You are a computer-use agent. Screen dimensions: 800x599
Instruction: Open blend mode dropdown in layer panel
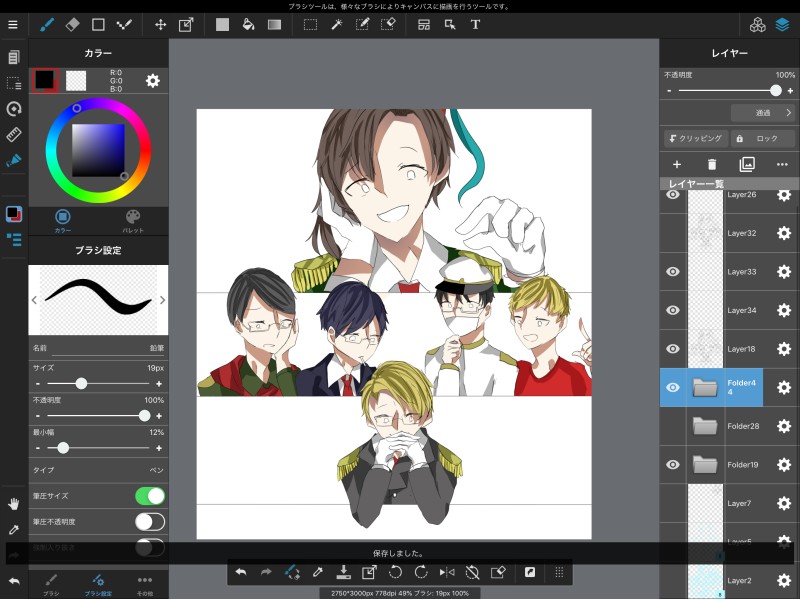[763, 113]
